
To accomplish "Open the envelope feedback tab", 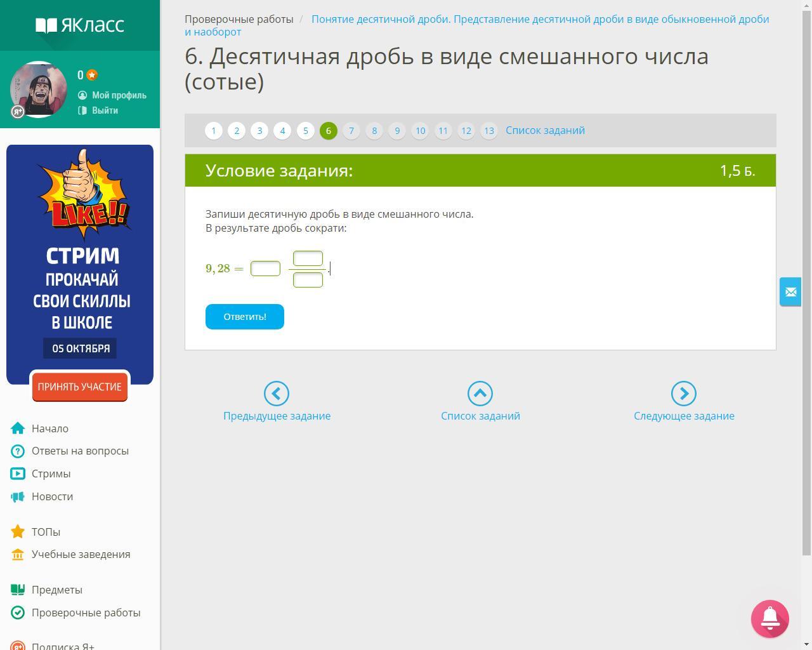I will 790,292.
